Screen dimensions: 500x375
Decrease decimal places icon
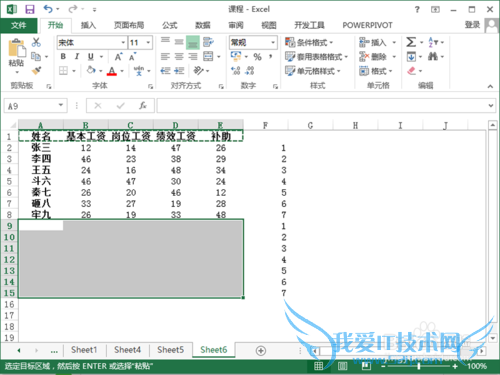(x=250, y=71)
